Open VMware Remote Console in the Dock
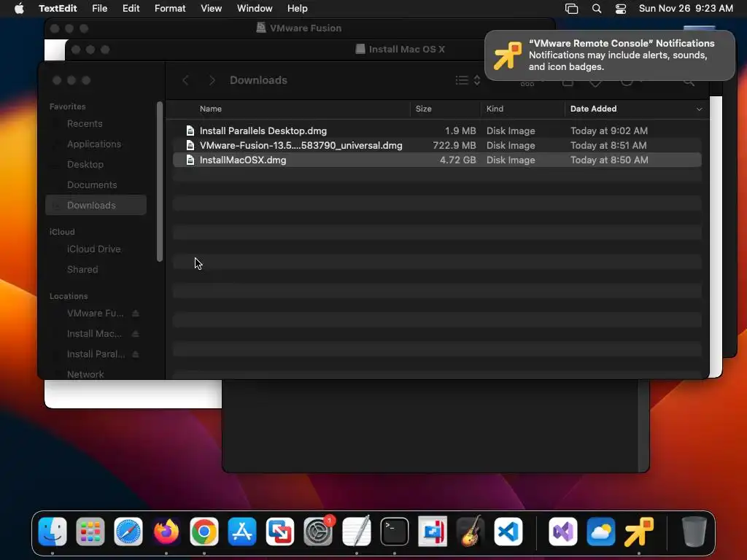747x560 pixels. (639, 532)
